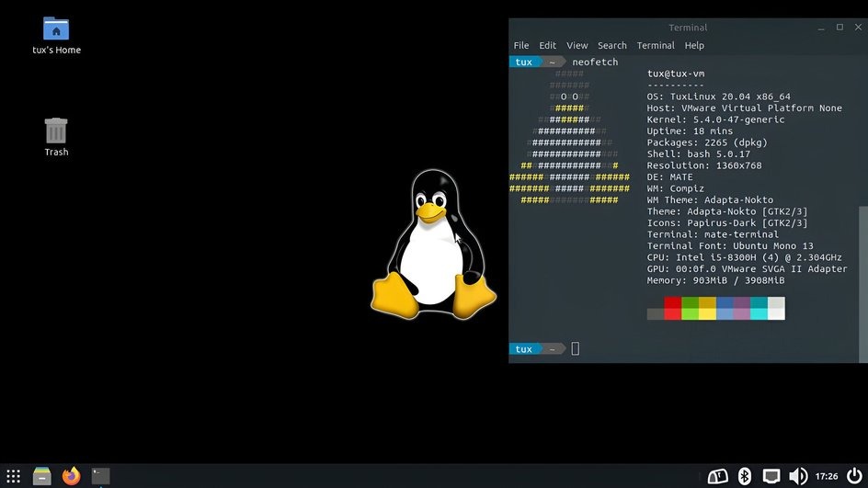Click the 'neofetch' command text
The image size is (868, 488).
point(595,62)
